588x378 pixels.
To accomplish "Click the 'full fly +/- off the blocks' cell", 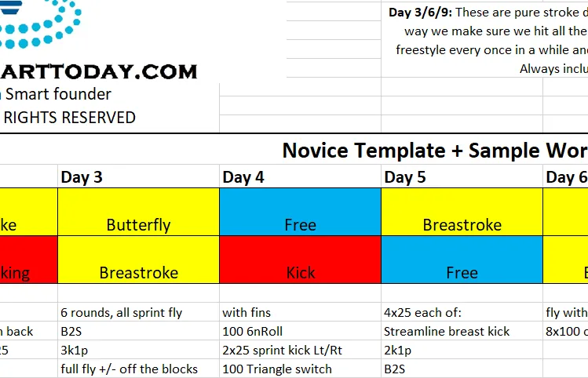I will coord(138,369).
